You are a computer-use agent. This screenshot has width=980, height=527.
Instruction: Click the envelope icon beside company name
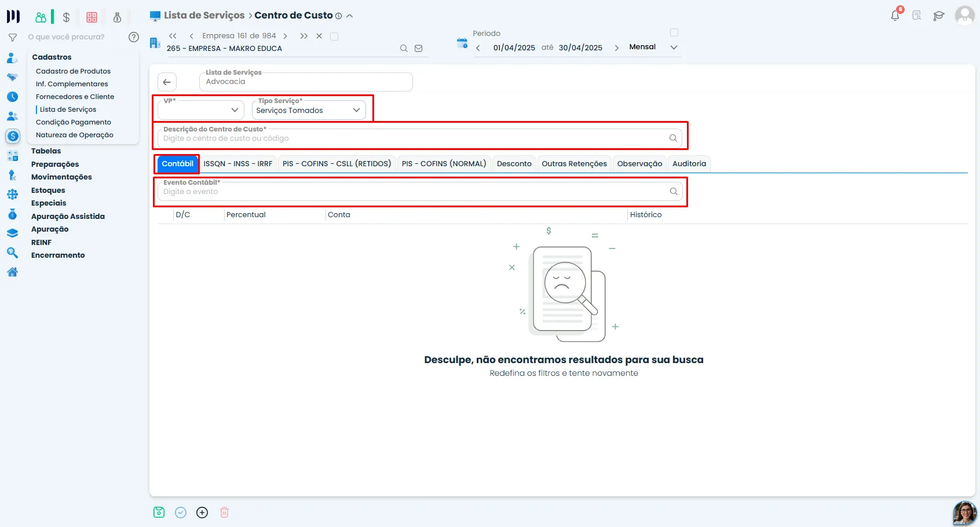click(419, 49)
